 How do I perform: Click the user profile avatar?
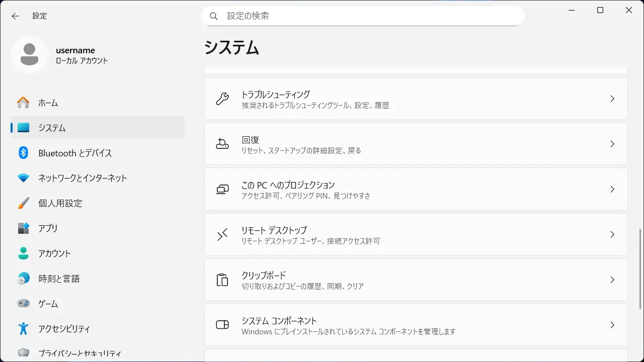30,54
